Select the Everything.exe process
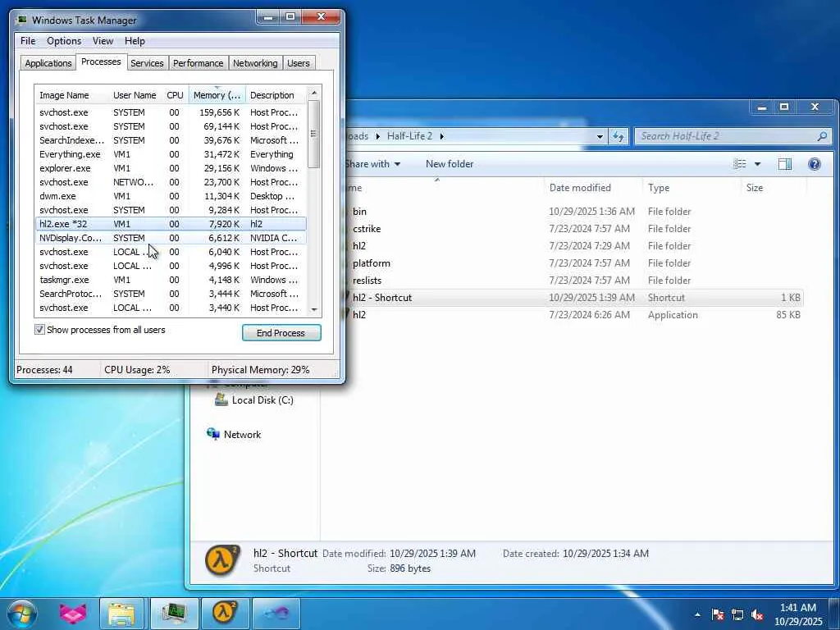Image resolution: width=840 pixels, height=630 pixels. pos(171,154)
